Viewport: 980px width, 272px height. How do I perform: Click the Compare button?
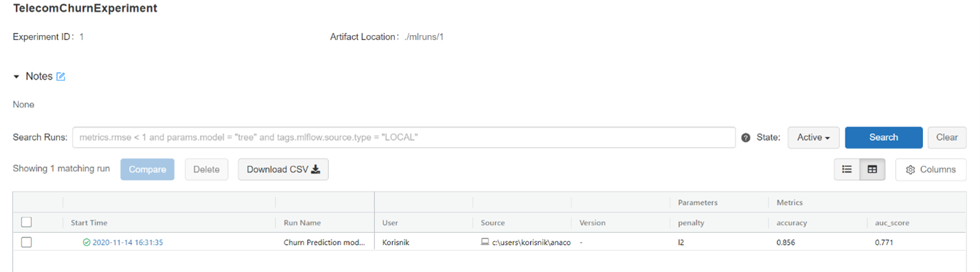[x=148, y=170]
